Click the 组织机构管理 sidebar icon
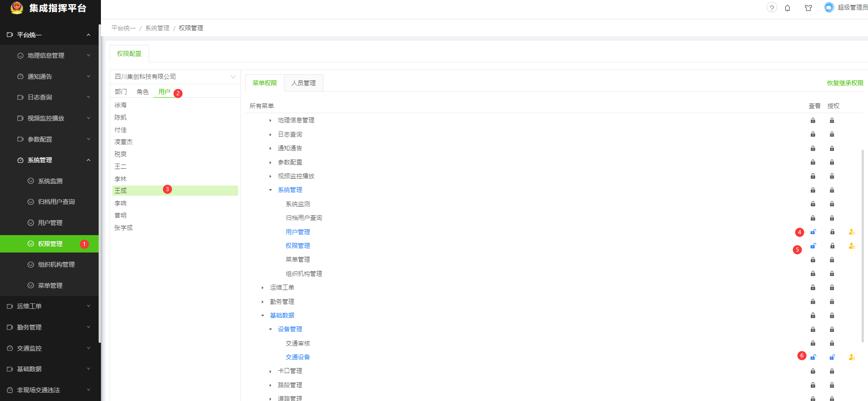868x401 pixels. click(x=31, y=264)
